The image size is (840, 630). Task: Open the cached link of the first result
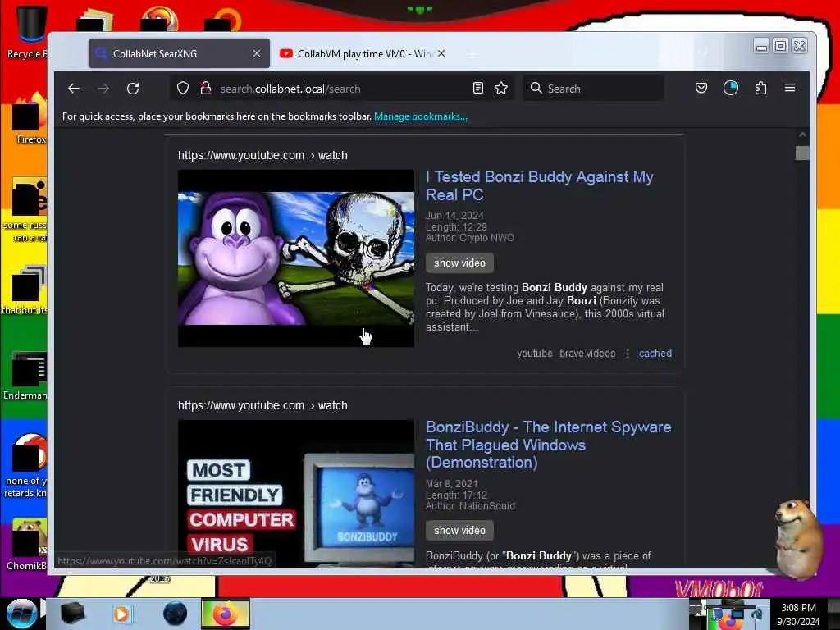[655, 354]
